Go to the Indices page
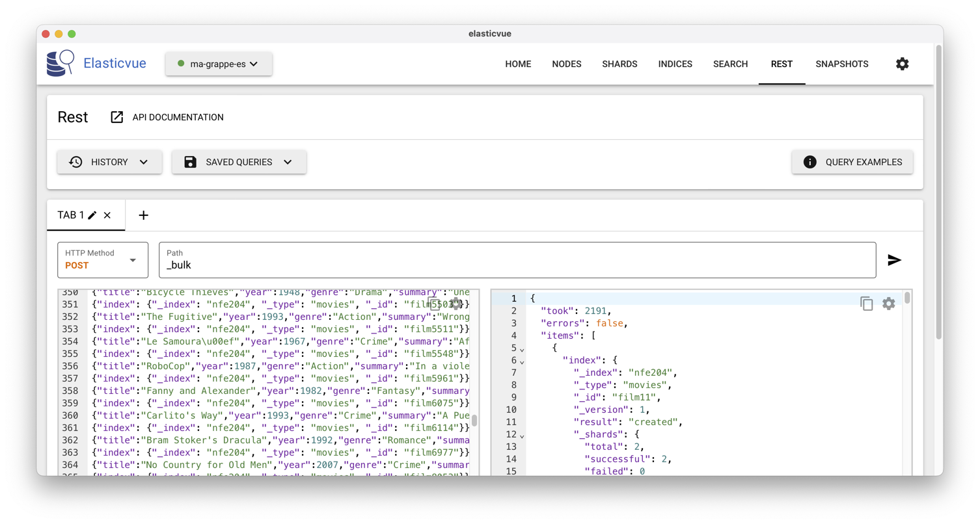This screenshot has width=980, height=524. (675, 64)
